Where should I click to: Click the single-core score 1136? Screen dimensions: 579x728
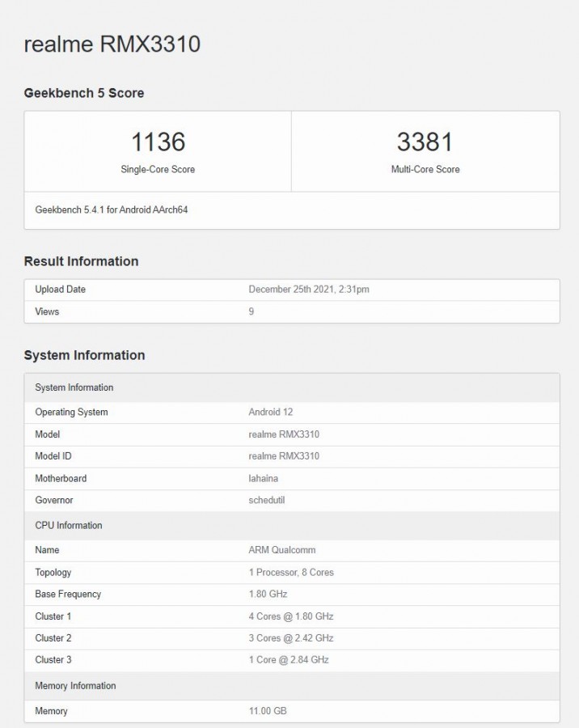coord(158,142)
